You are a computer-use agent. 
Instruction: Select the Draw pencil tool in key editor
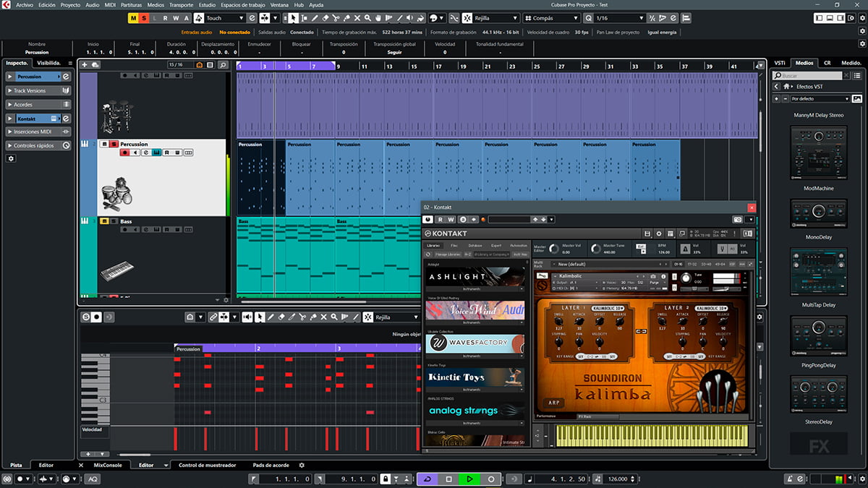(x=271, y=317)
